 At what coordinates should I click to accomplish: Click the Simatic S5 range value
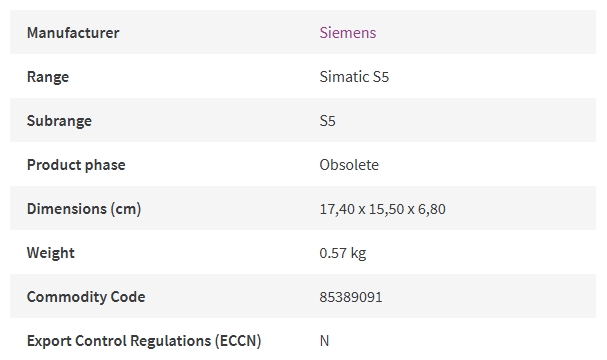[354, 77]
